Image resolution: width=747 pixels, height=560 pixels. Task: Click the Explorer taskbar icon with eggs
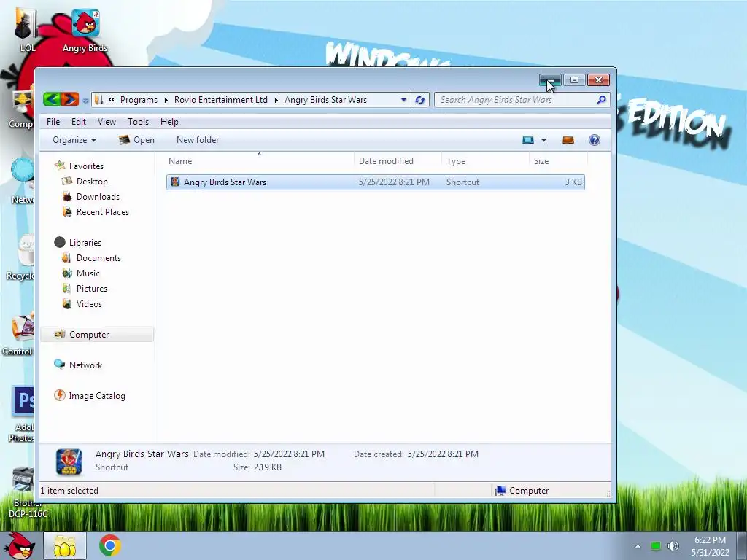(65, 545)
